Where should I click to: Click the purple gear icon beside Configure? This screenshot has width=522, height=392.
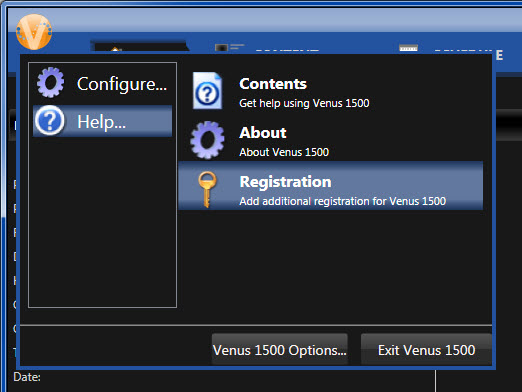pyautogui.click(x=50, y=82)
